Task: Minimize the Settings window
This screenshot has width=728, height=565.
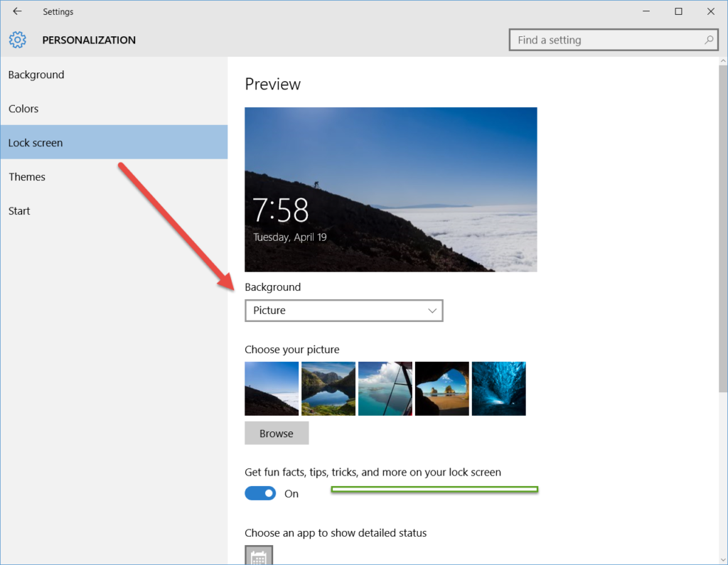Action: [646, 11]
